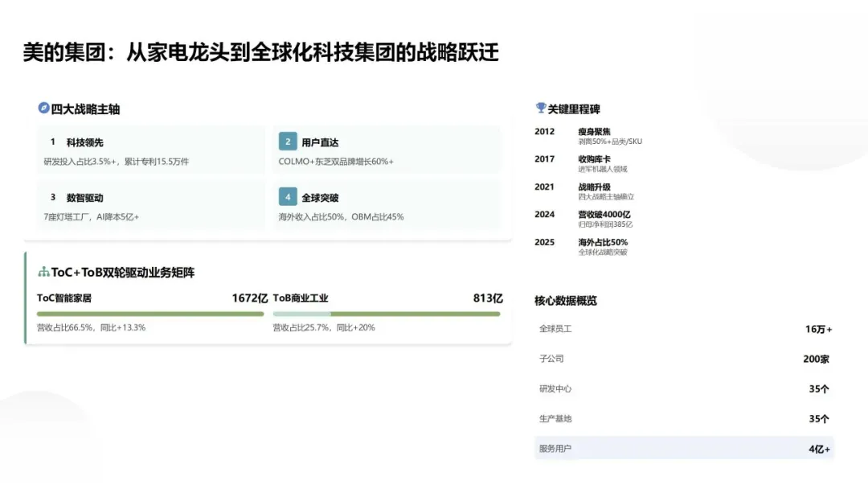Click the ToC智能家居 green progress bar
Screen dimensions: 868x489
(x=150, y=314)
